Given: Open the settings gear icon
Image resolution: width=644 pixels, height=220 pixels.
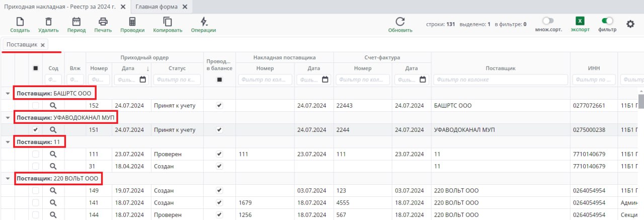Looking at the screenshot, I should coord(630,24).
